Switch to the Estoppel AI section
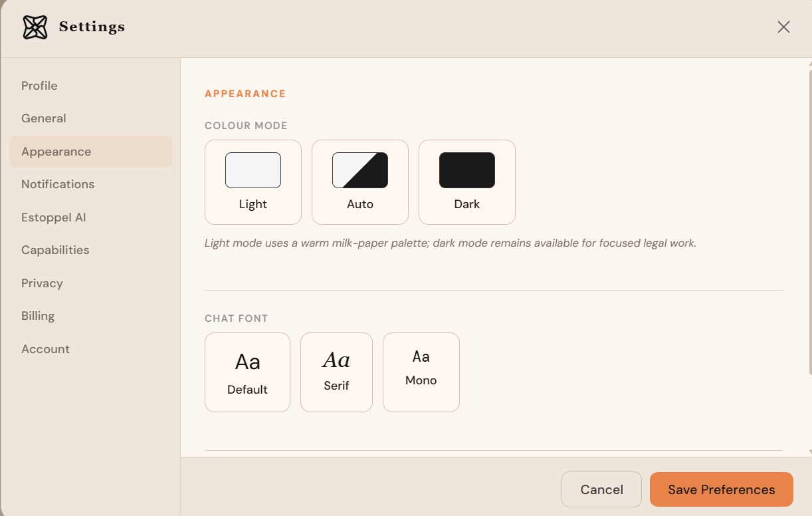This screenshot has height=516, width=812. (x=90, y=217)
